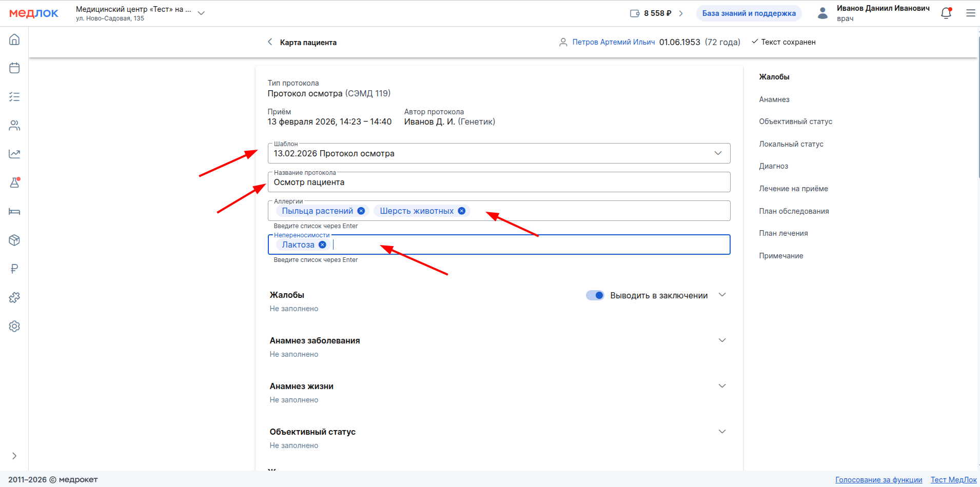Expand the Анамнез заболевания section

click(722, 340)
